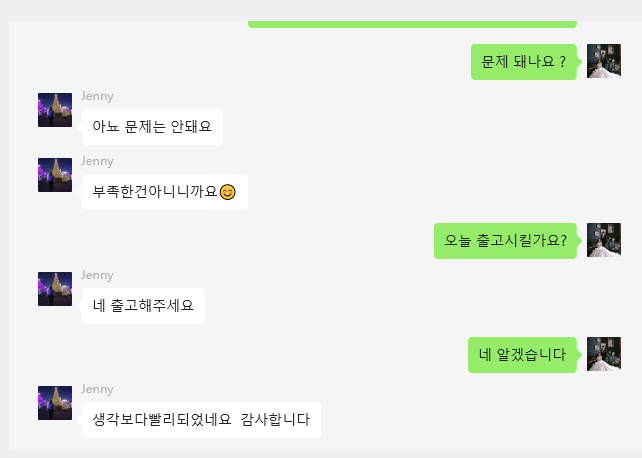Open Jenny's avatar next to "네 출고해주세요"
642x458 pixels.
[55, 289]
